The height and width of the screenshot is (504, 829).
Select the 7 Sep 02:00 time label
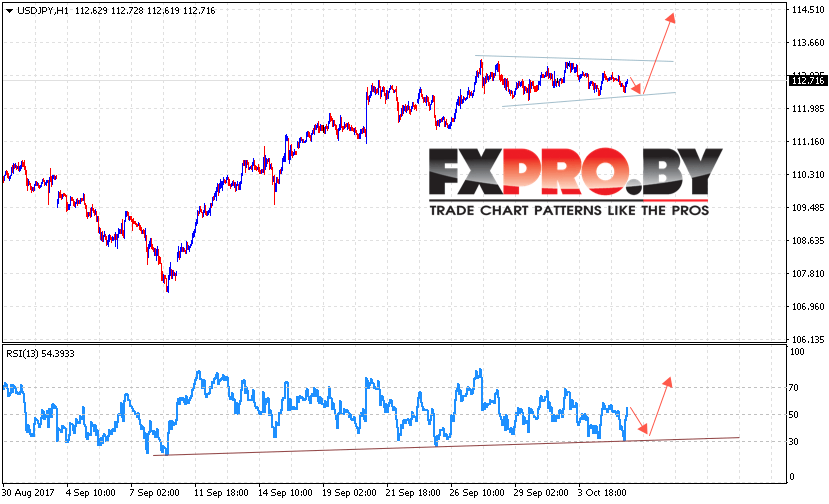tap(154, 492)
